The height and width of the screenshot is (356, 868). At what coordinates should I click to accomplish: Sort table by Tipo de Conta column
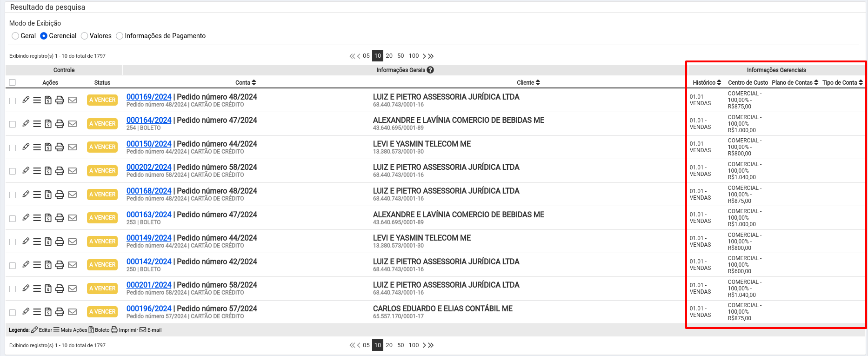pos(842,82)
